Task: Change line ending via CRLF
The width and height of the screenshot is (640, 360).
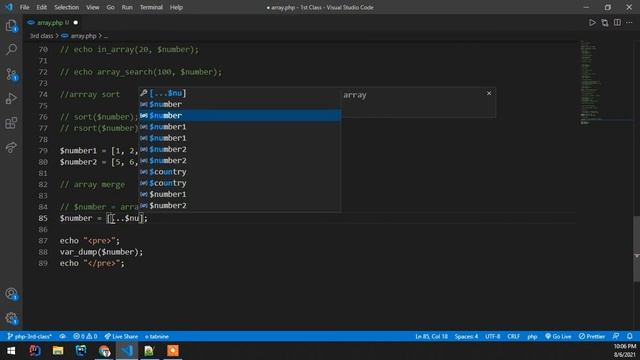Action: click(513, 336)
